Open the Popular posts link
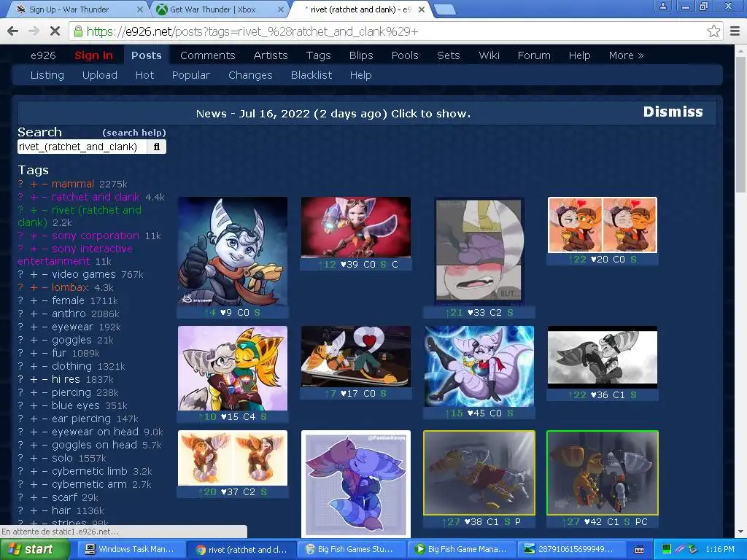This screenshot has width=747, height=560. pos(190,75)
